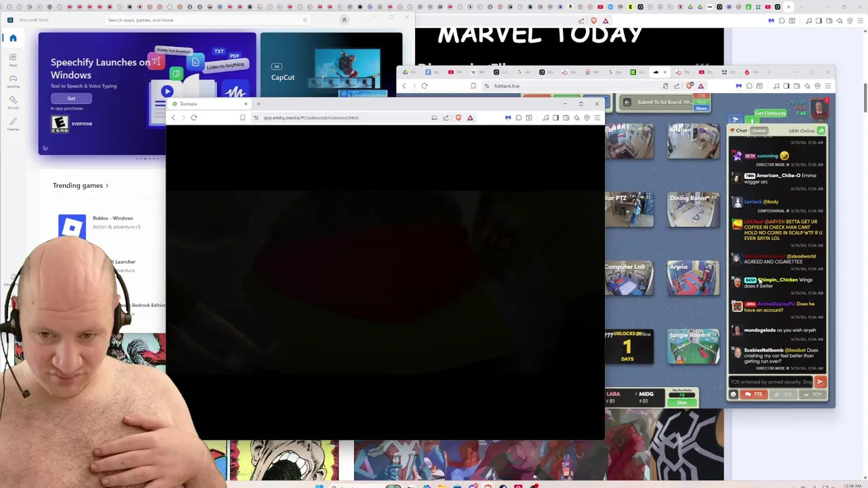Click the Windows Start button

pos(318,486)
